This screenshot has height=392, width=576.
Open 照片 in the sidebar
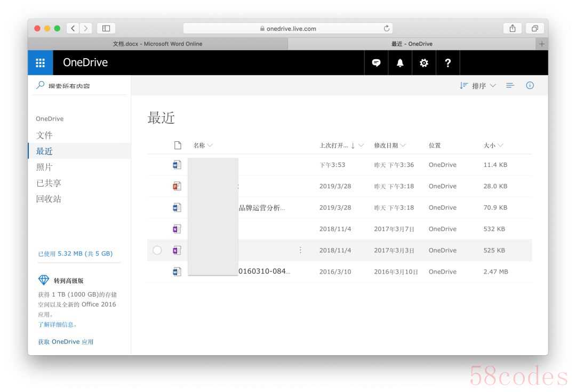point(44,167)
